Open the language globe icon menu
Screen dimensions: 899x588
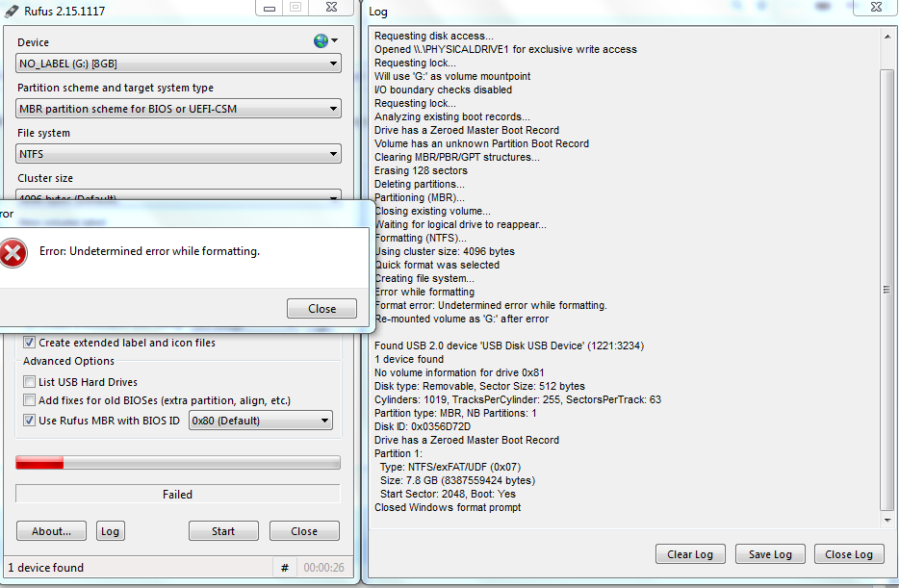click(x=325, y=40)
